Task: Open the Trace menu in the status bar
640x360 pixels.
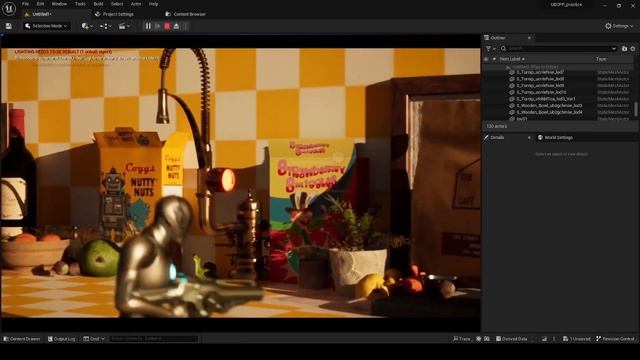Action: point(462,339)
